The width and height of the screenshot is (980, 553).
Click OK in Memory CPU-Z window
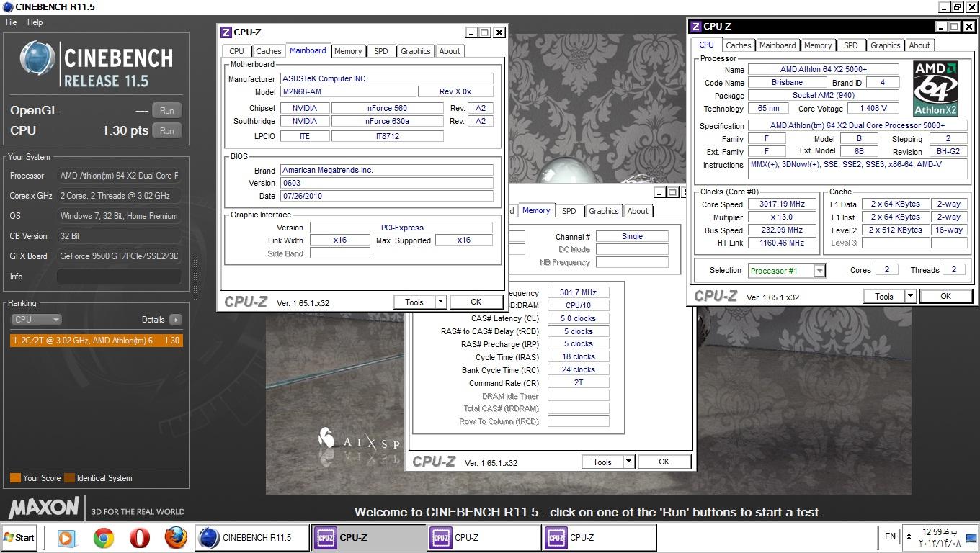664,462
